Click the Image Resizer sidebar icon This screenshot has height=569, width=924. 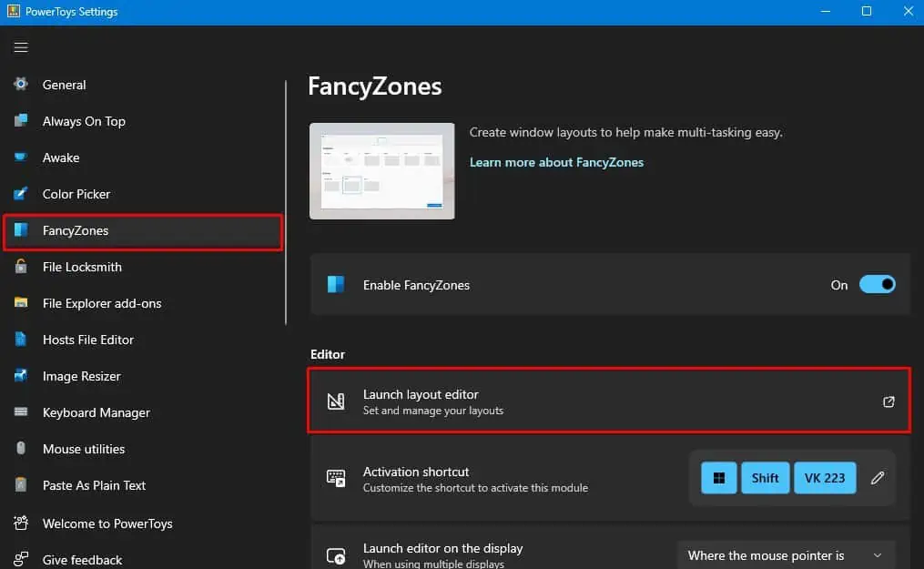[x=21, y=376]
